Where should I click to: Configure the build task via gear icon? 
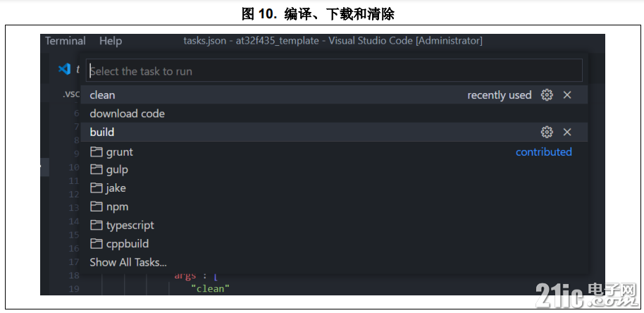[547, 133]
